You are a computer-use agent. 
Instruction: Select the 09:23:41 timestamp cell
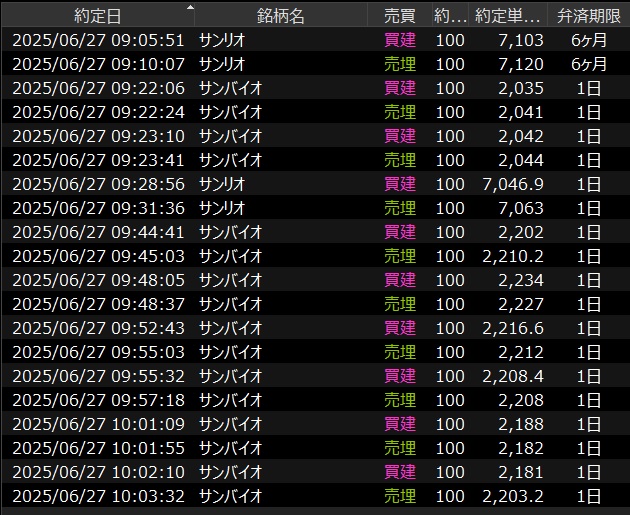98,160
